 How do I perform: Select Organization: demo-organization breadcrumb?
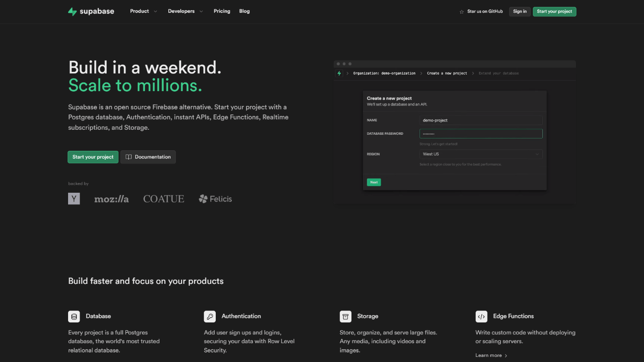click(x=384, y=73)
